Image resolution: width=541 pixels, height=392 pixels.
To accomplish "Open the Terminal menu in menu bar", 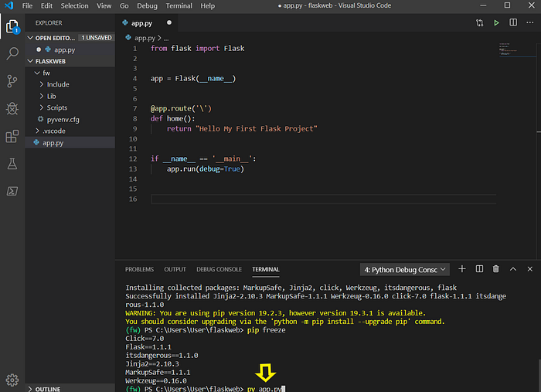I will click(179, 5).
